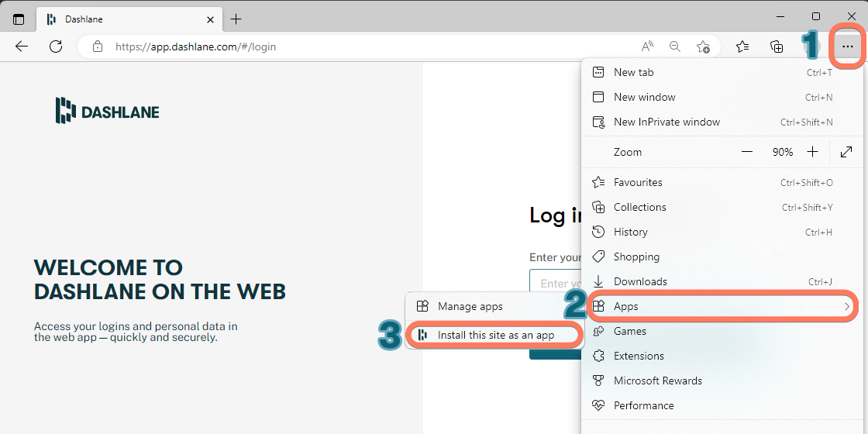Enter full screen from Zoom row

click(x=846, y=152)
